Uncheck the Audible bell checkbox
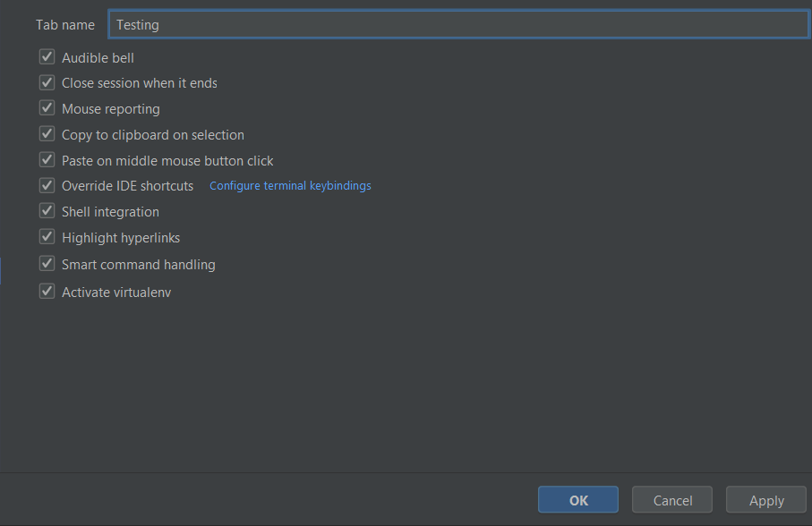 coord(47,57)
